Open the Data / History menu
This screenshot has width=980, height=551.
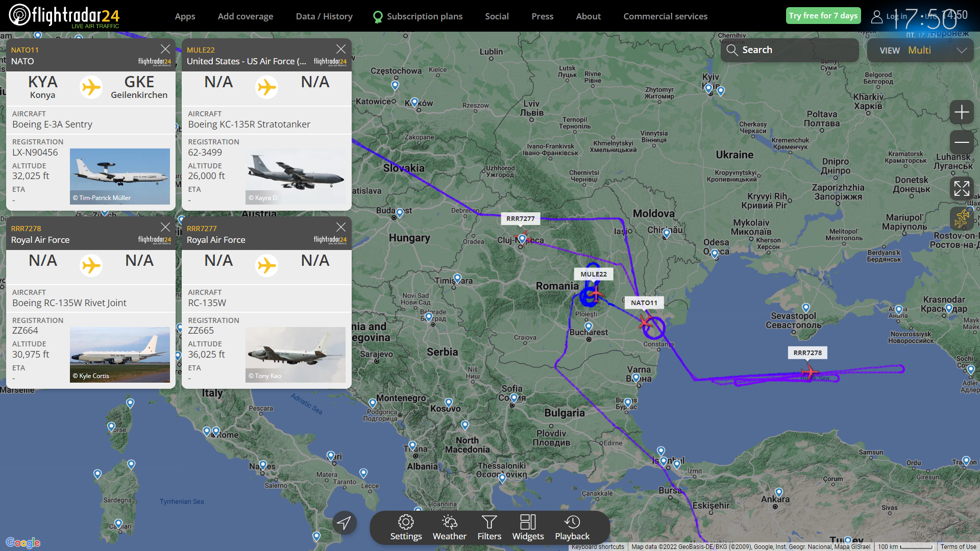(x=324, y=16)
